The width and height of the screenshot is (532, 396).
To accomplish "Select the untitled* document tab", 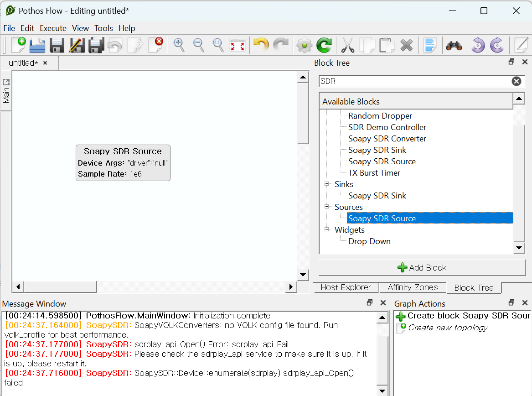I will 23,63.
